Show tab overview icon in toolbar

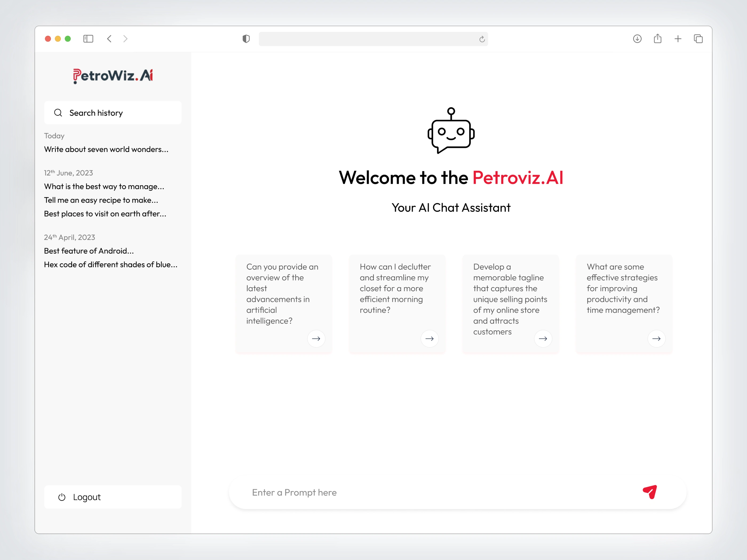coord(698,39)
